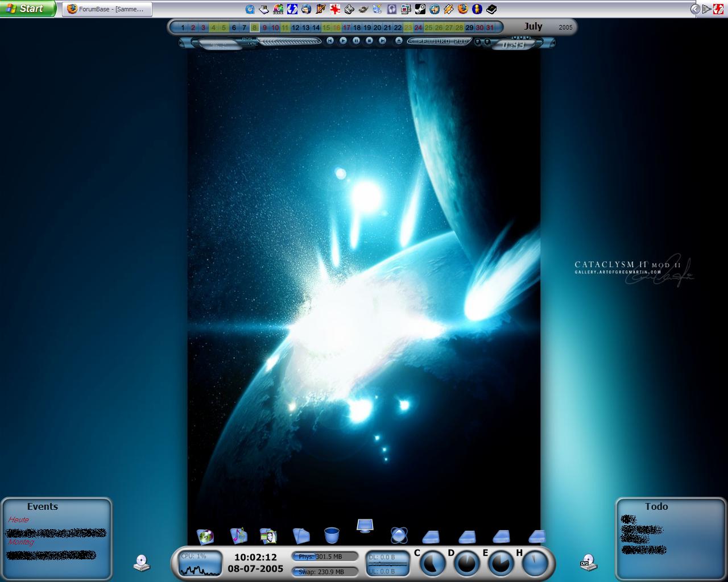The height and width of the screenshot is (582, 728).
Task: Click the C drive usage pie gauge
Action: pyautogui.click(x=433, y=563)
